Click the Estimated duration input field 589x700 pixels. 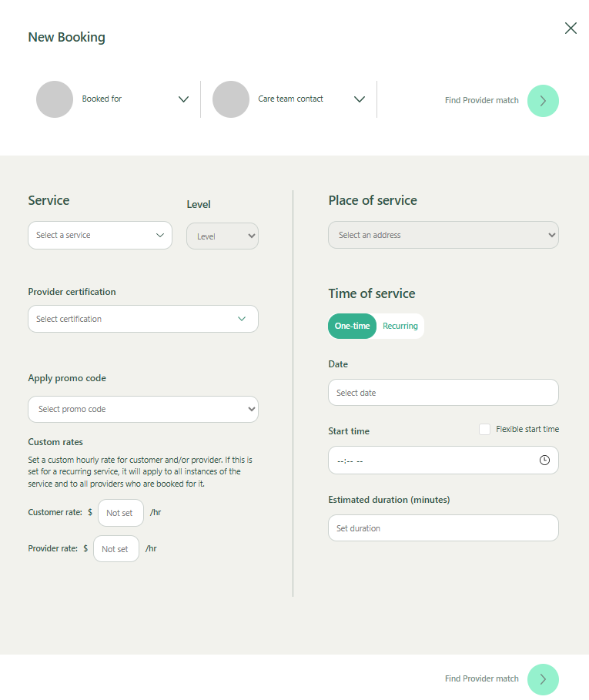[443, 528]
